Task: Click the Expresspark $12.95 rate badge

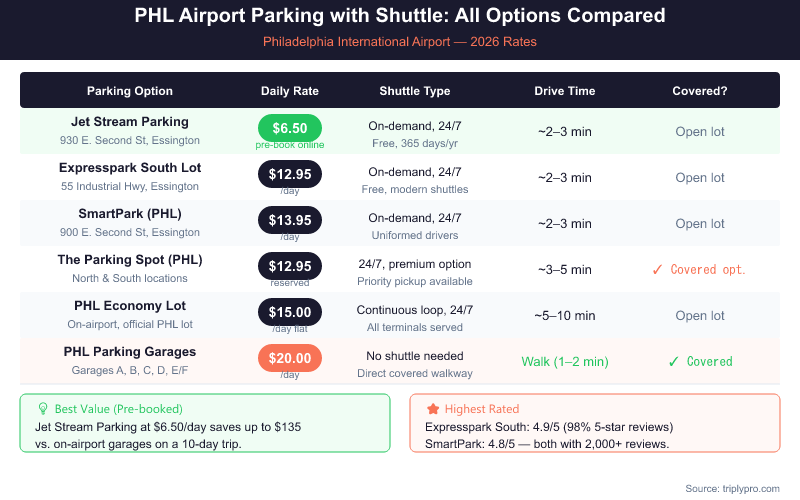Action: pyautogui.click(x=290, y=174)
